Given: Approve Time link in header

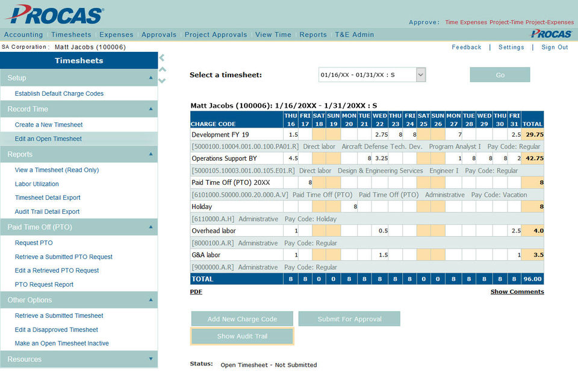Looking at the screenshot, I should (x=451, y=22).
